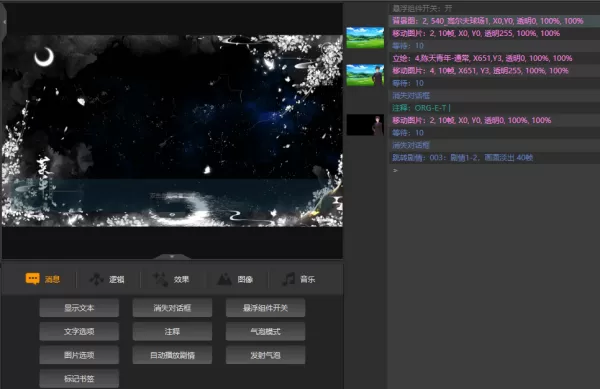
Task: Switch to the 逻辑 logic tab
Action: coord(107,279)
